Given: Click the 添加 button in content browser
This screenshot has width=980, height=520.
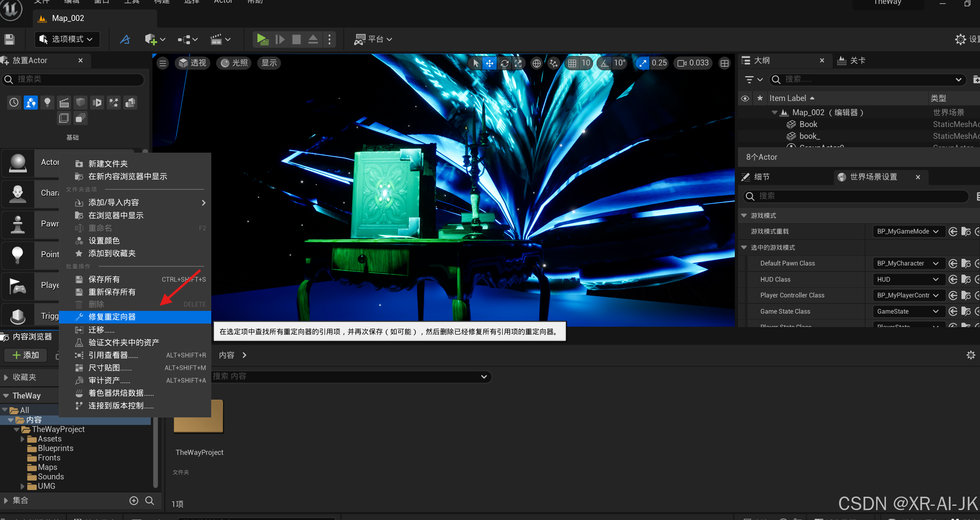Looking at the screenshot, I should pos(26,355).
